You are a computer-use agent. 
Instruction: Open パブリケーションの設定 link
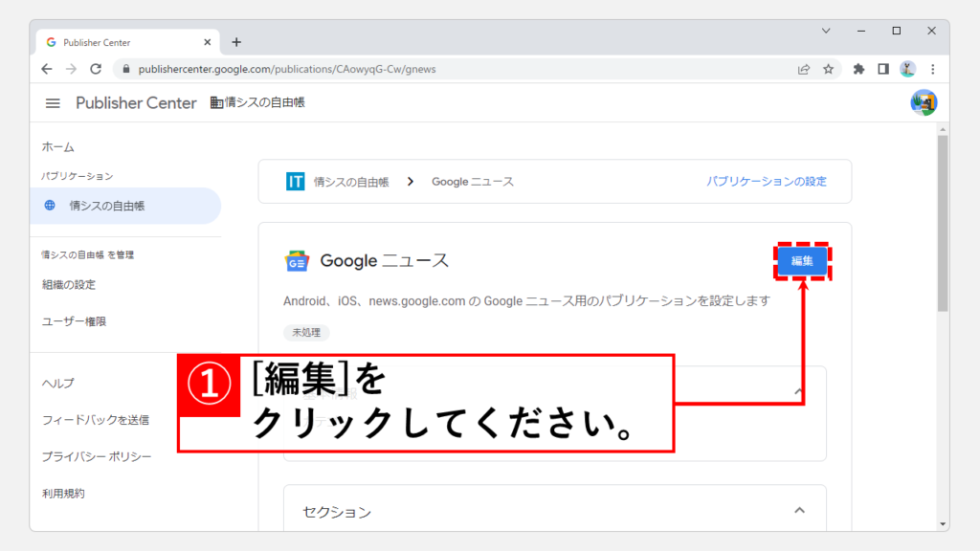(766, 182)
